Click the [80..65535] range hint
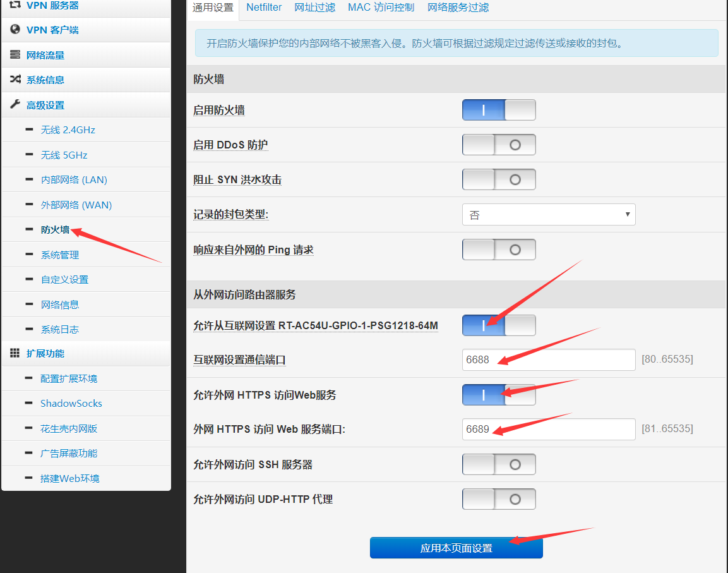The width and height of the screenshot is (728, 573). click(x=667, y=359)
